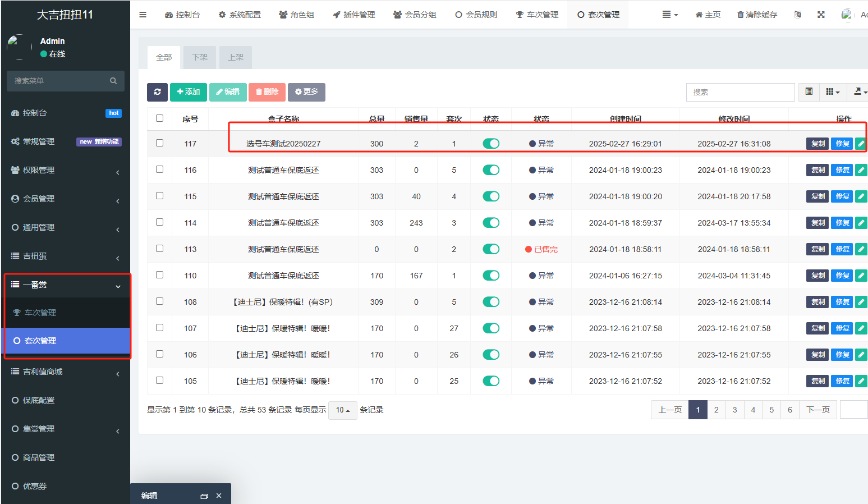Toggle table card view icon
This screenshot has width=868, height=504.
coord(809,92)
